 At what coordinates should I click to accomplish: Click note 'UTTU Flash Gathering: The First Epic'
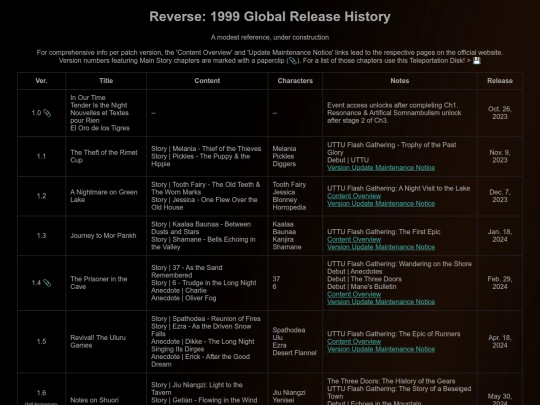point(384,232)
